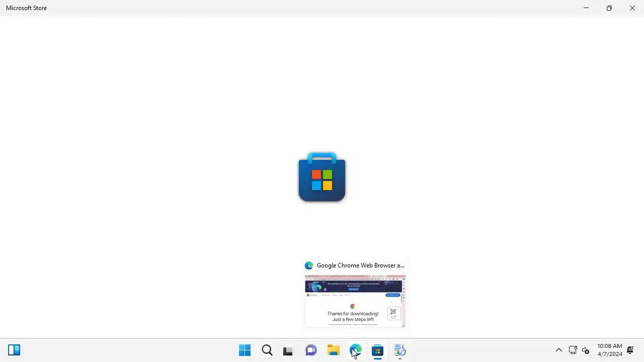Open taskbar Search magnifier
644x362 pixels.
coord(267,350)
